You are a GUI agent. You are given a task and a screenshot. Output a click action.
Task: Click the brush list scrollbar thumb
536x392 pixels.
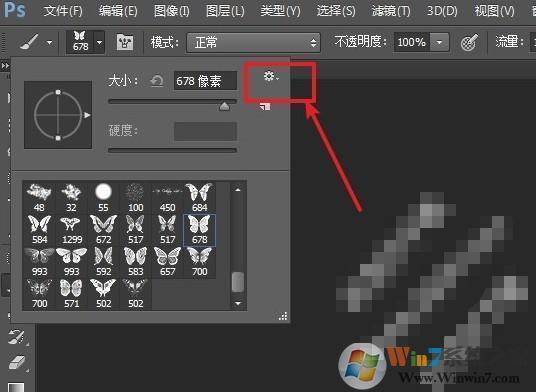tap(238, 282)
